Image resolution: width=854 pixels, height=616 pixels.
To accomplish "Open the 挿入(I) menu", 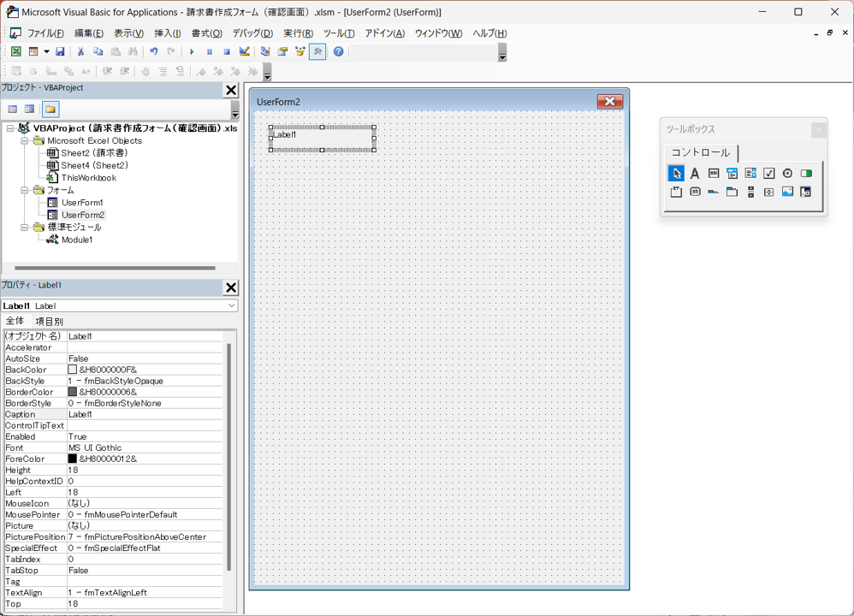I will pyautogui.click(x=167, y=33).
